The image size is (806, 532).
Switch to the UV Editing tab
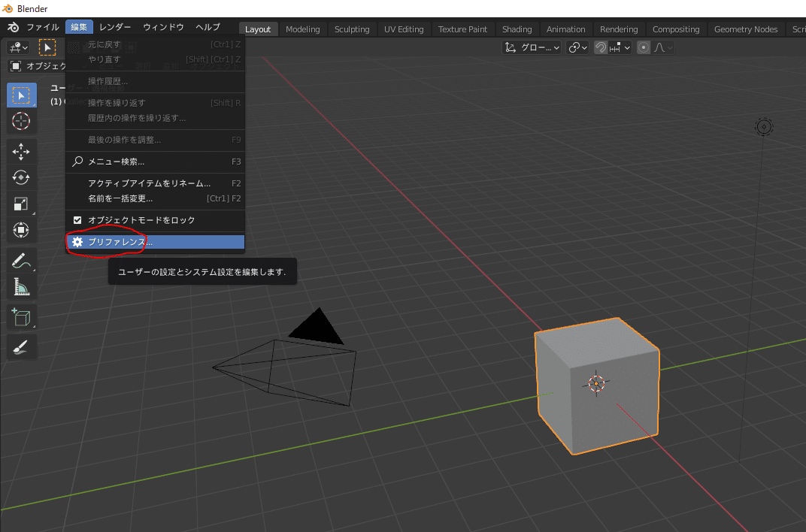pos(404,29)
